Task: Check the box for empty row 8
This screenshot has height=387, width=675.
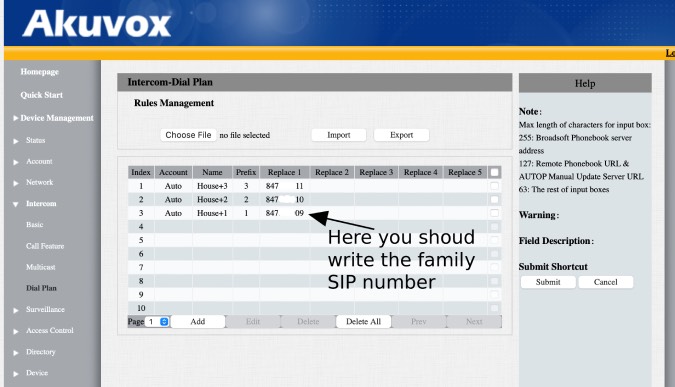Action: pyautogui.click(x=494, y=281)
